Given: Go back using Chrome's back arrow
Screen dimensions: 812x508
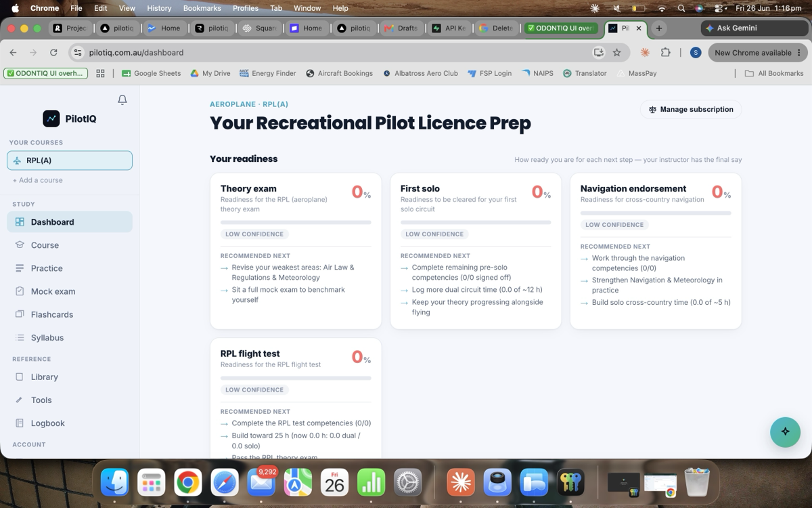Looking at the screenshot, I should [13, 52].
